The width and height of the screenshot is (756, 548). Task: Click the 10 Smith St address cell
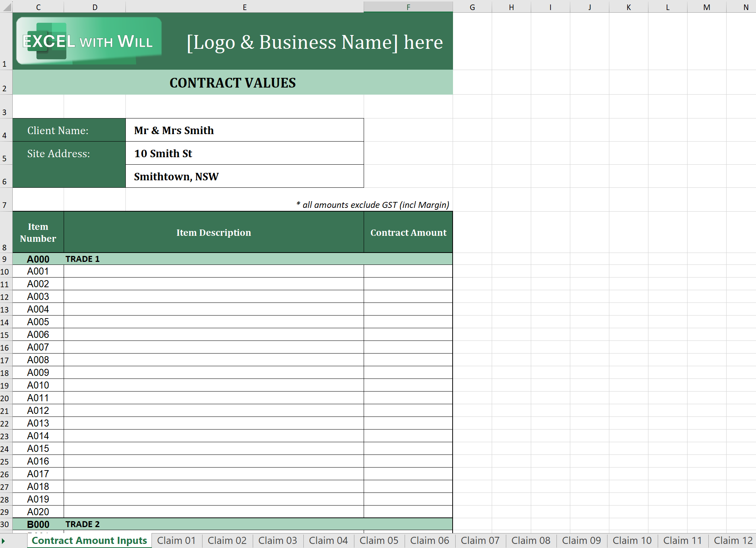[x=245, y=153]
